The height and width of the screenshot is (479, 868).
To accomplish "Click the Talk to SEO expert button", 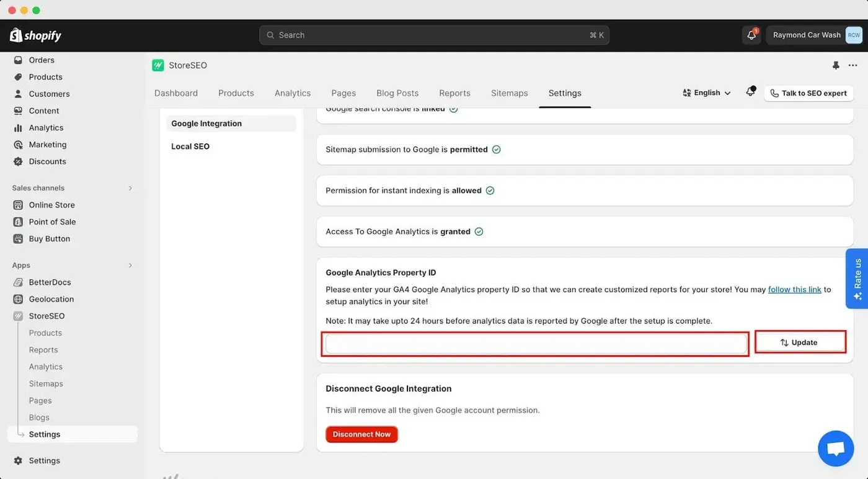I will [x=808, y=93].
